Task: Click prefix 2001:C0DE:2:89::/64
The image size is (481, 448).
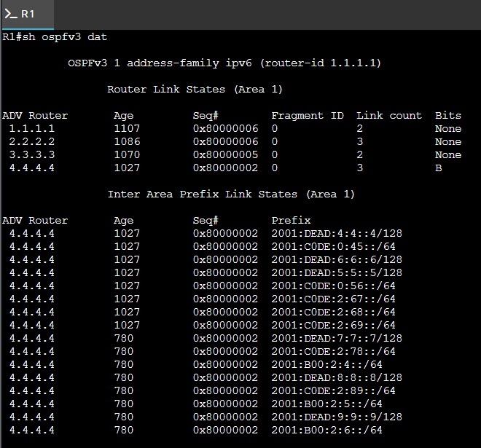Action: [x=334, y=391]
